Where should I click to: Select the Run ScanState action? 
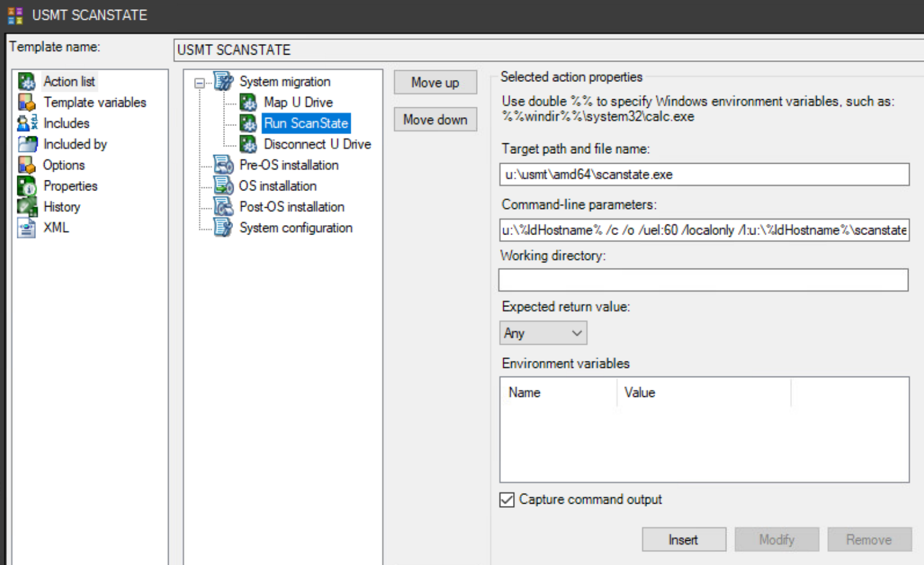point(306,123)
